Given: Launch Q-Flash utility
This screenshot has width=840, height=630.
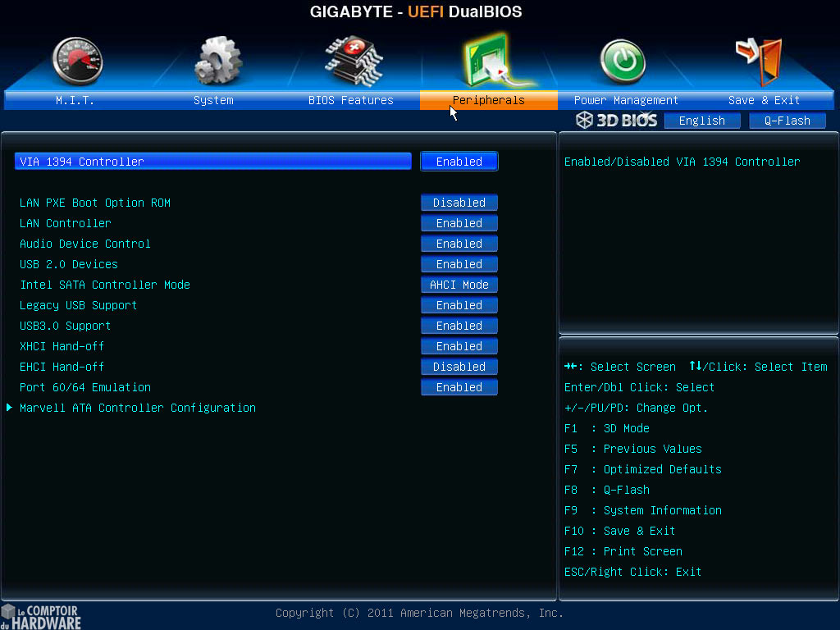Looking at the screenshot, I should pos(787,120).
